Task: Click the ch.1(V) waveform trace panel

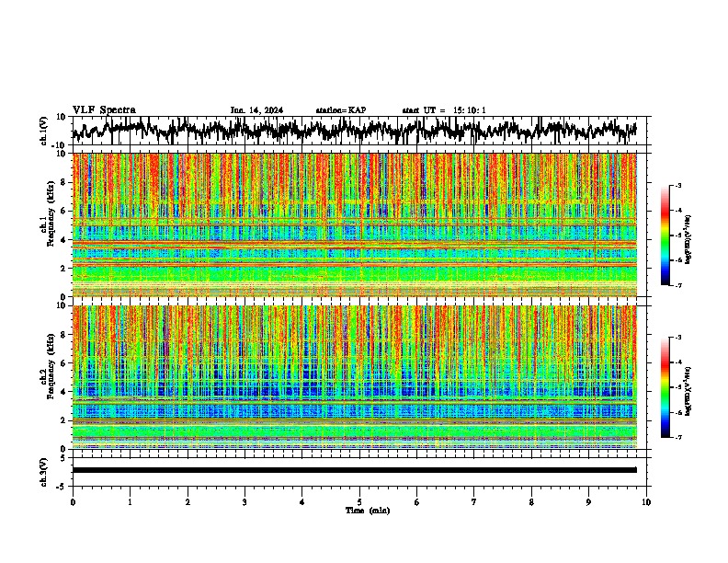Action: 358,131
